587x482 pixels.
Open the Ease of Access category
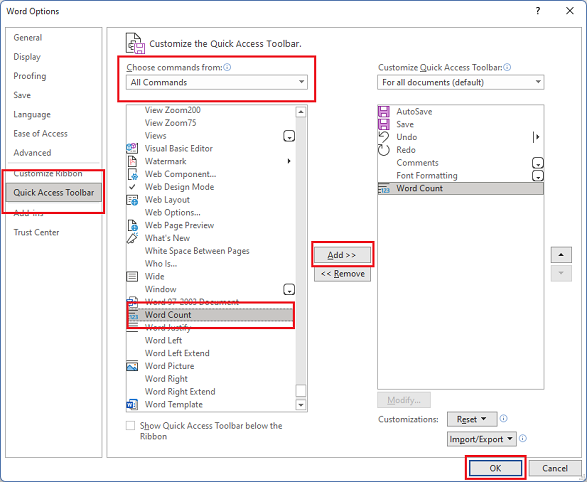pyautogui.click(x=54, y=134)
